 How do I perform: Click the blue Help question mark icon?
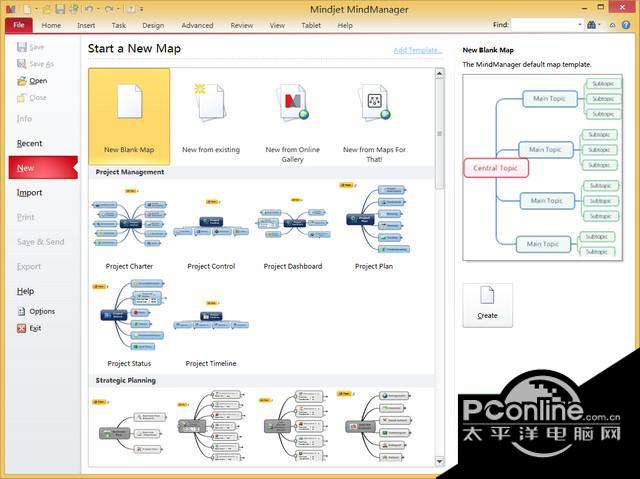[626, 25]
